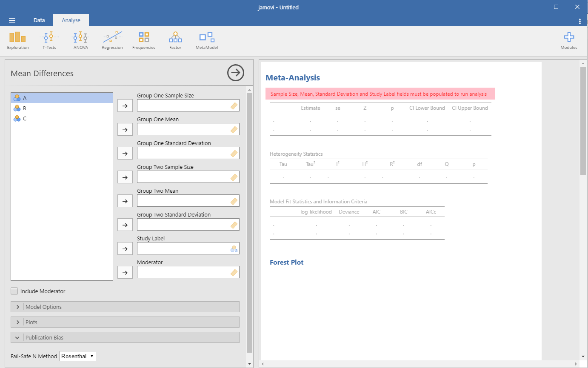
Task: Click the results panel vertical scrollbar
Action: coord(583,121)
